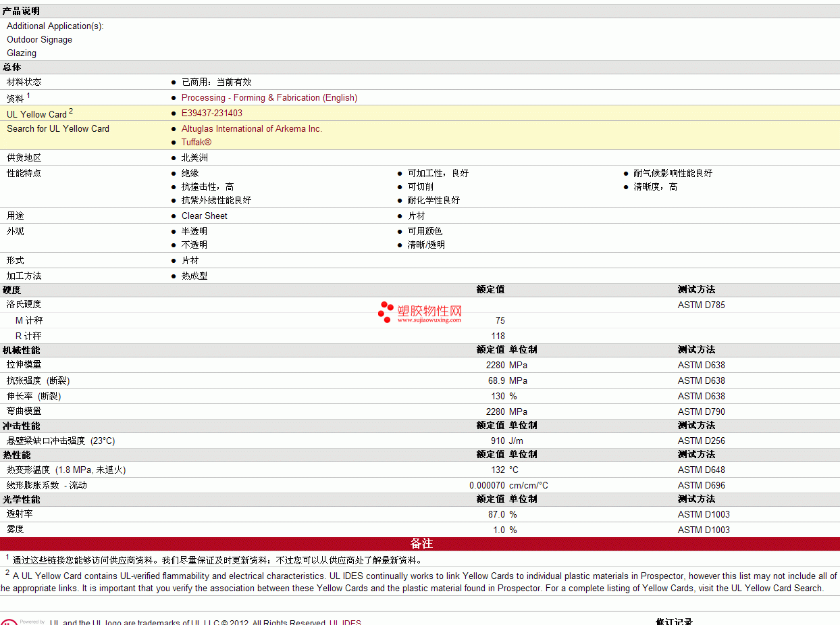The height and width of the screenshot is (625, 840).
Task: Click the M 计秤 hardness row label
Action: (x=29, y=321)
